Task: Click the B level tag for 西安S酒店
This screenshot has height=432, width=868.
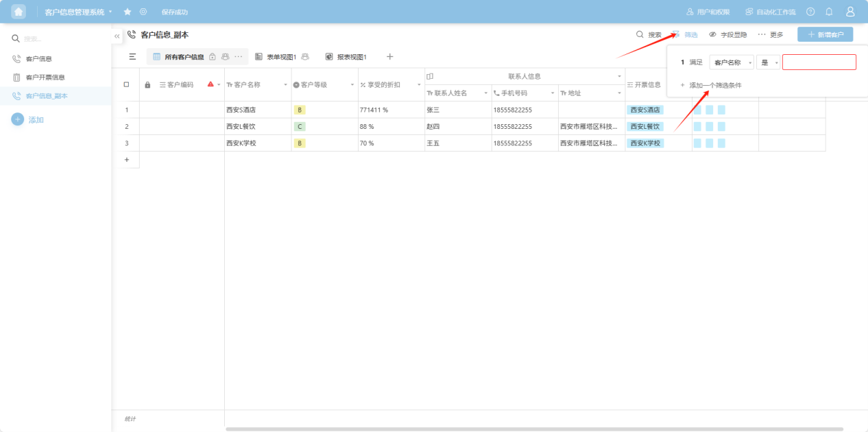Action: [300, 110]
